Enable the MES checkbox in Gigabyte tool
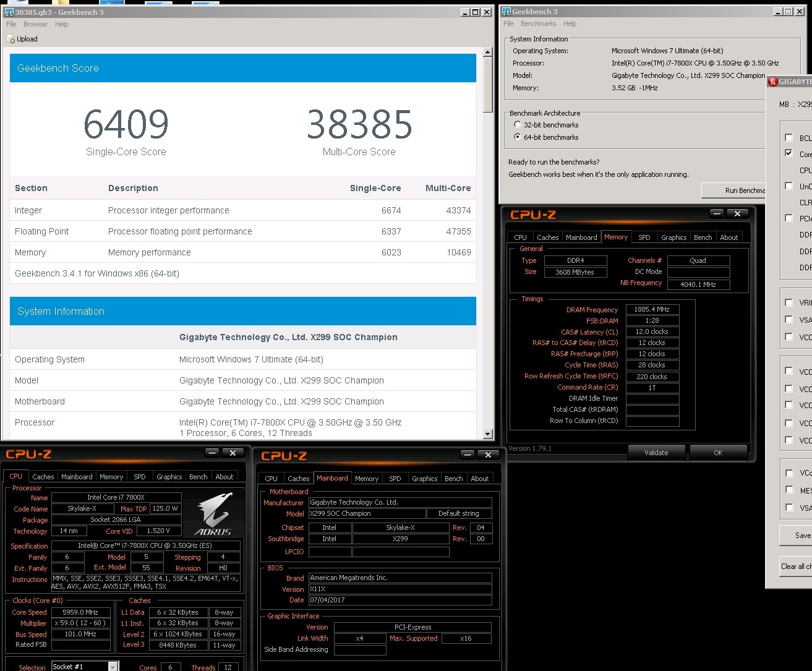The image size is (812, 671). (788, 490)
